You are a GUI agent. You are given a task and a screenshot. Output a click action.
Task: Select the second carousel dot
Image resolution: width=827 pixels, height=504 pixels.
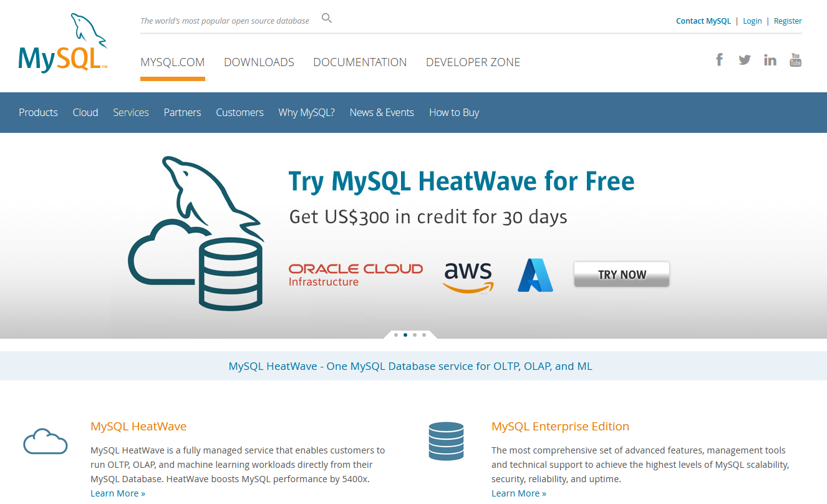pyautogui.click(x=405, y=335)
